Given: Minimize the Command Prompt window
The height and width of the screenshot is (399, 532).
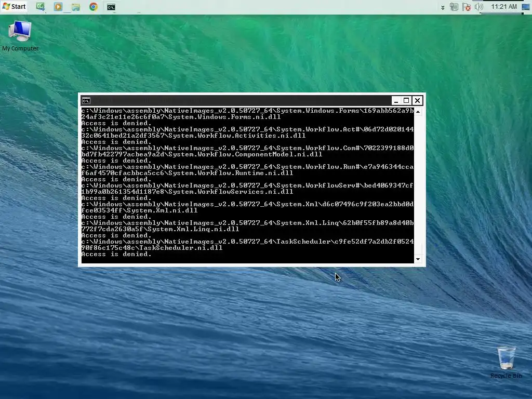Looking at the screenshot, I should click(x=396, y=100).
